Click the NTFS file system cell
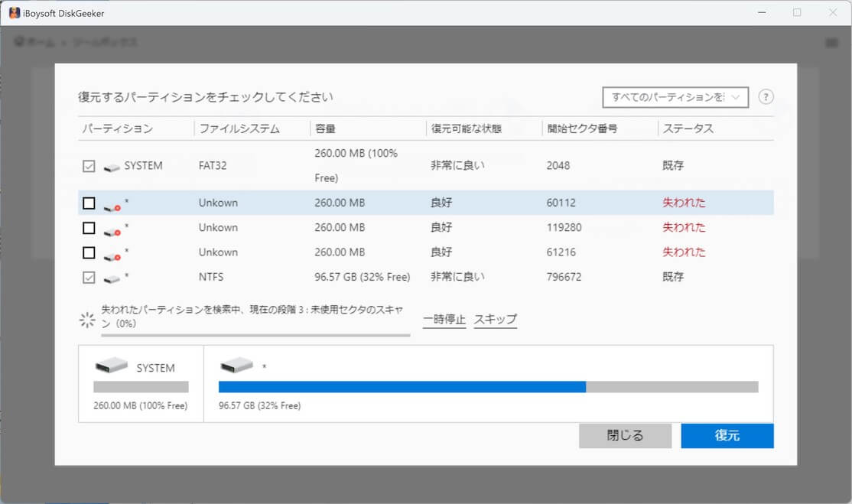The height and width of the screenshot is (504, 852). 211,277
